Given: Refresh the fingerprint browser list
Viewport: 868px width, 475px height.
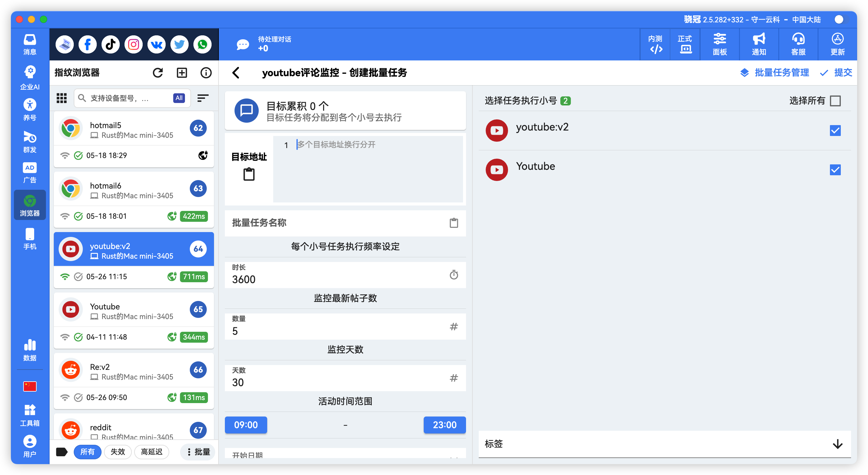Looking at the screenshot, I should (x=158, y=73).
